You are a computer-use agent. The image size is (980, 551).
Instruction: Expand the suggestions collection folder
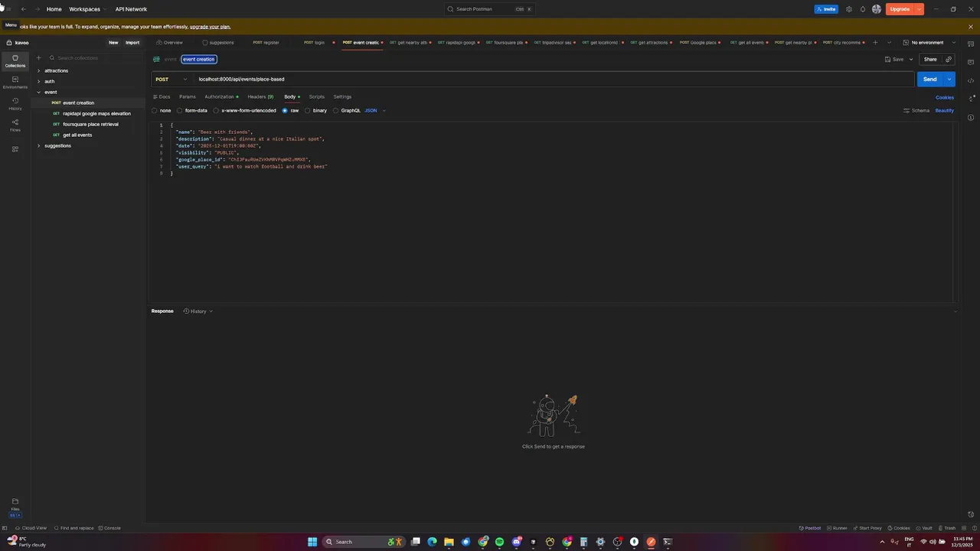pyautogui.click(x=39, y=145)
